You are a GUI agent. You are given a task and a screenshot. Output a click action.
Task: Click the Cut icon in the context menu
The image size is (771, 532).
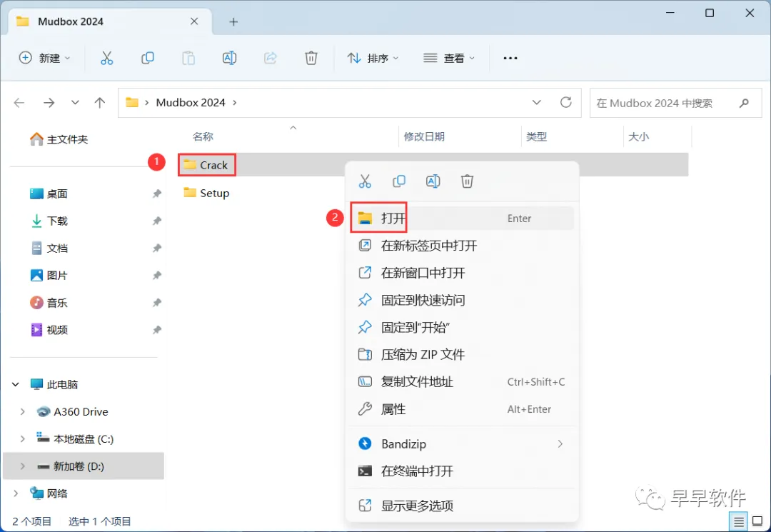365,181
